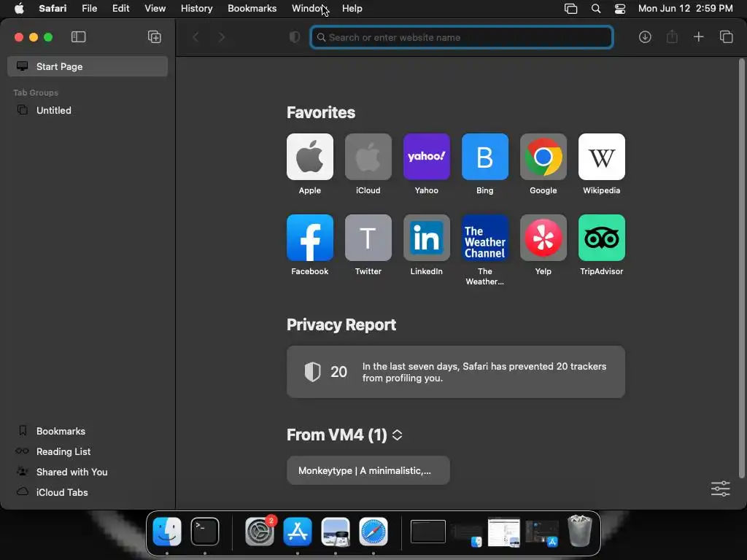Open Spotlight search in menu bar
Viewport: 747px width, 560px height.
(596, 9)
